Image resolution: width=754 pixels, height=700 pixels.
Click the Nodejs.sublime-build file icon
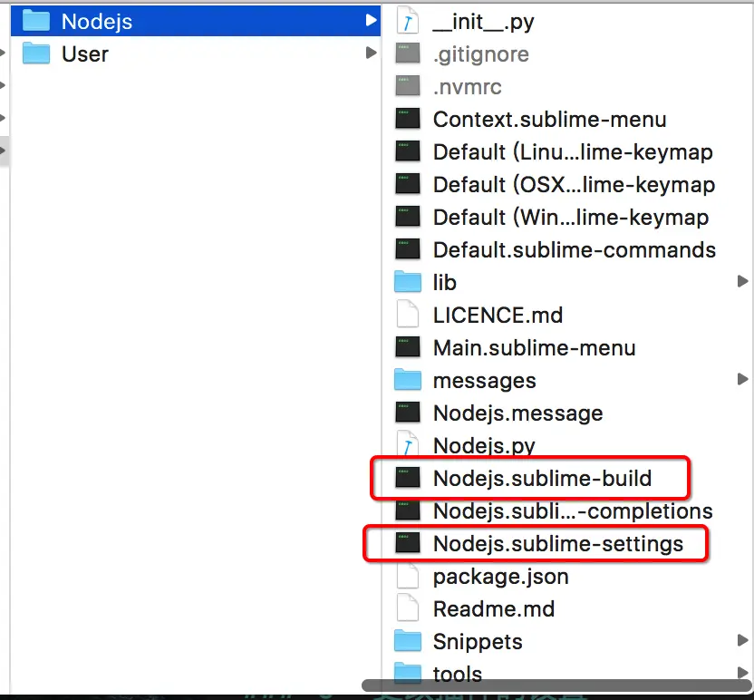(407, 477)
